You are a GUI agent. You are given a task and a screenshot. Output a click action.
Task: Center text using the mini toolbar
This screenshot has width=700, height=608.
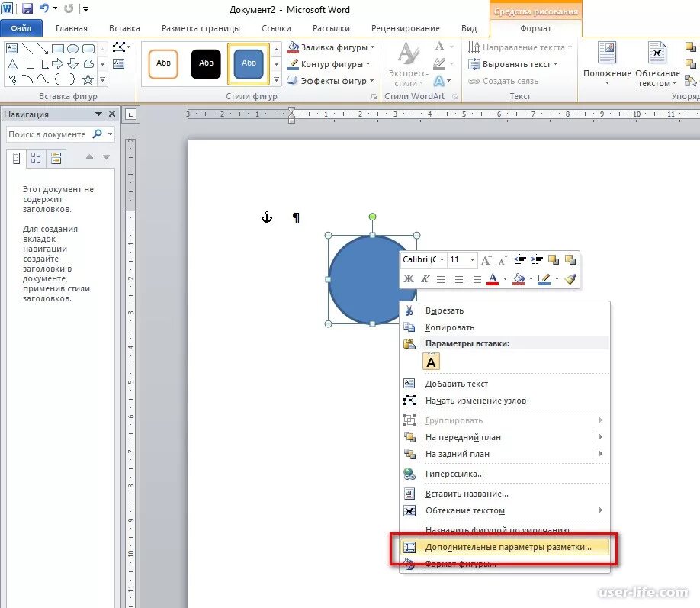(x=459, y=279)
